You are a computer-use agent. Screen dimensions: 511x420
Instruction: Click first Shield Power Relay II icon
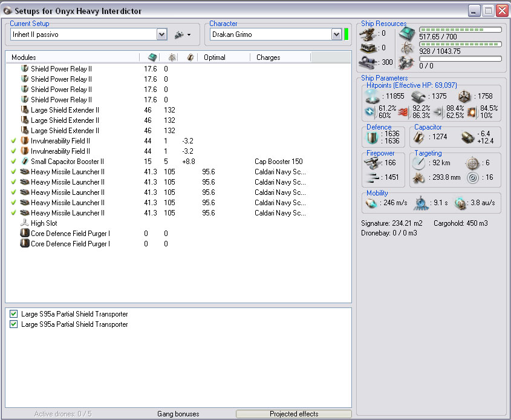click(x=25, y=69)
